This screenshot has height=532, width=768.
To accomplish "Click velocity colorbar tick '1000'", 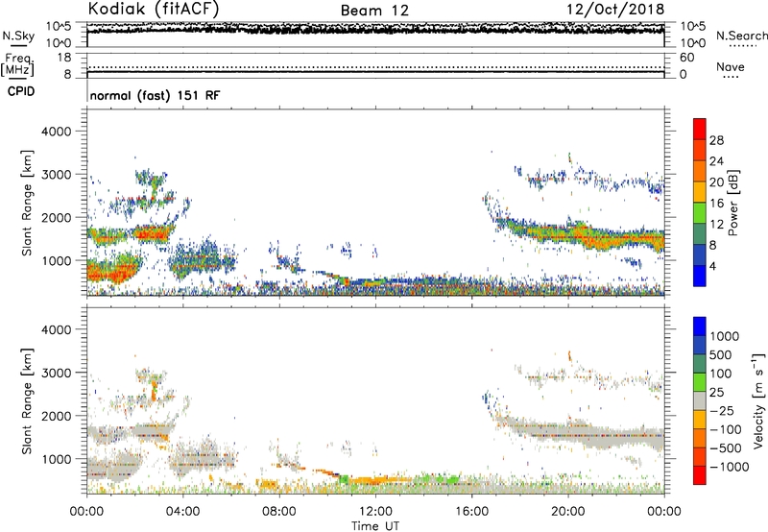I will pos(725,336).
